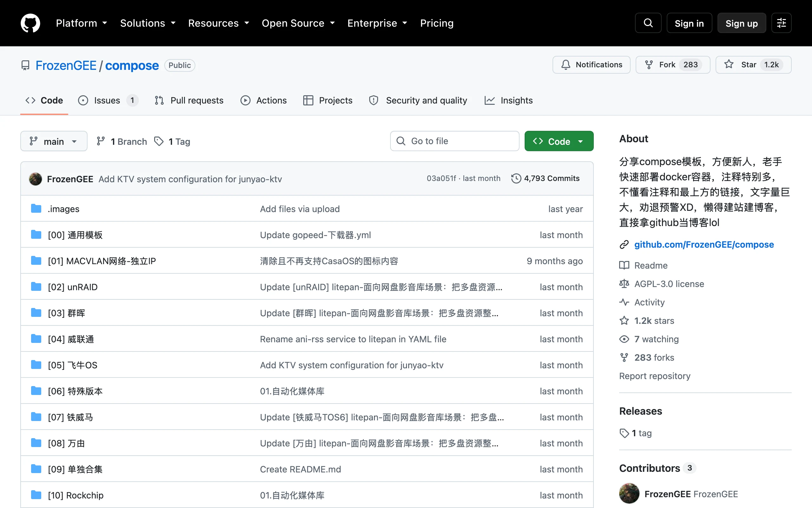
Task: Click the pulse icon beside Activity
Action: click(x=624, y=302)
